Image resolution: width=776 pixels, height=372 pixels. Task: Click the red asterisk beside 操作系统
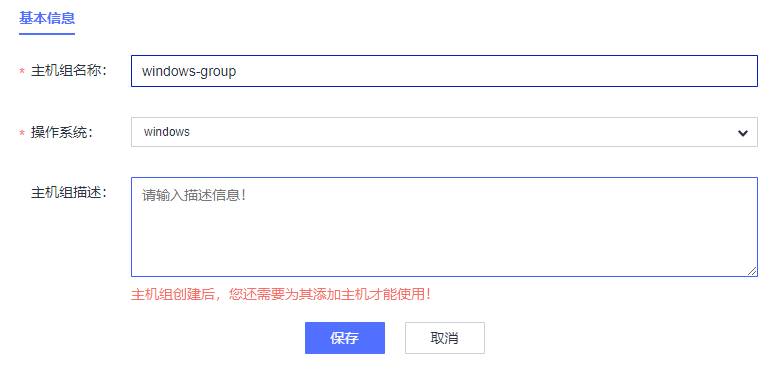[22, 134]
